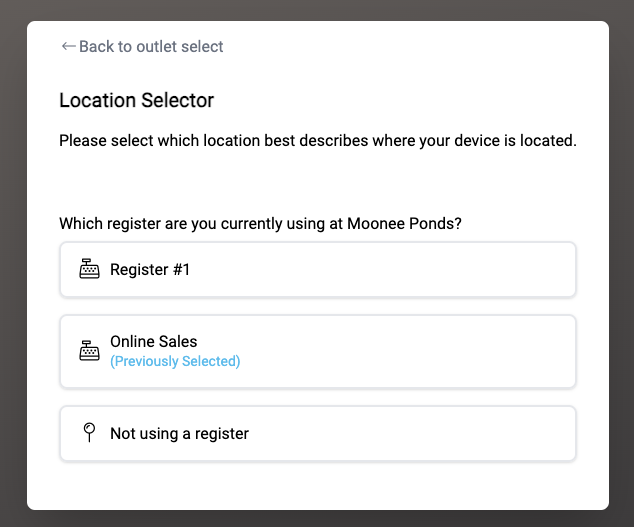Click the blue Previously Selected label
This screenshot has width=634, height=527.
(175, 361)
